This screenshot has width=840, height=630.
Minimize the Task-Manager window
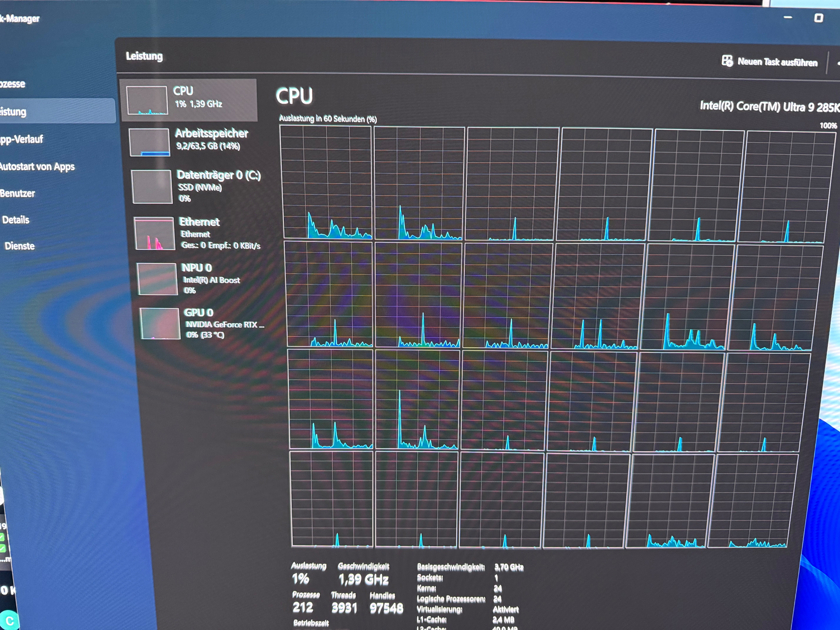pos(787,17)
